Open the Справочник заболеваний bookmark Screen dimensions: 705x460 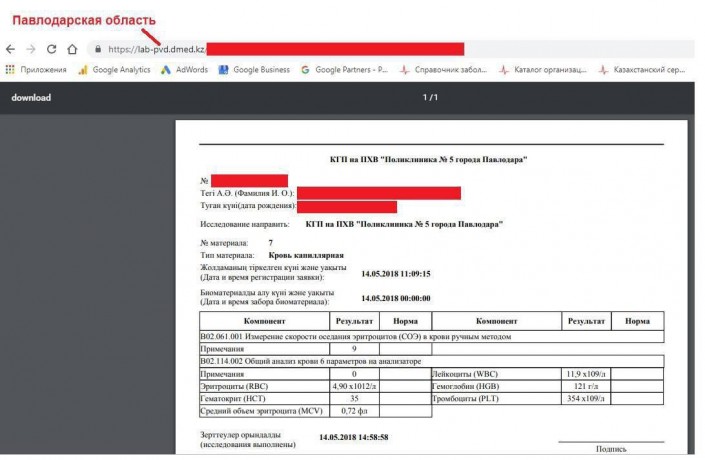[443, 70]
